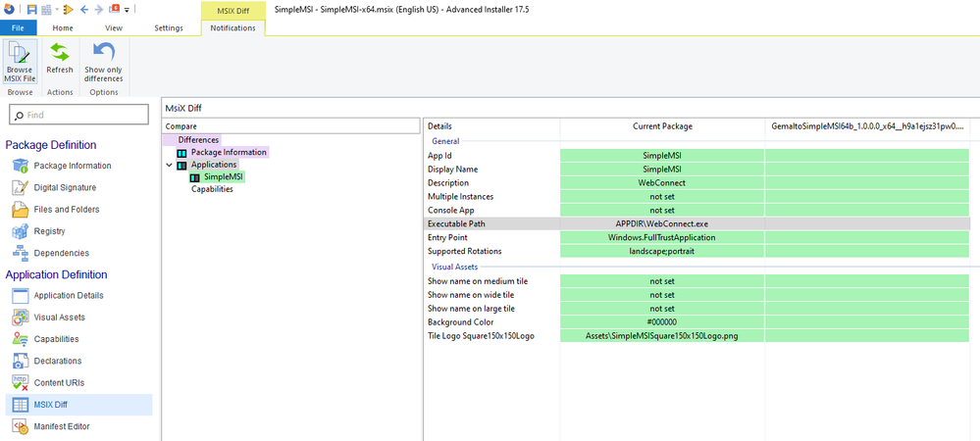Click into the Find search field
Screen dimensions: 980x441
(79, 115)
